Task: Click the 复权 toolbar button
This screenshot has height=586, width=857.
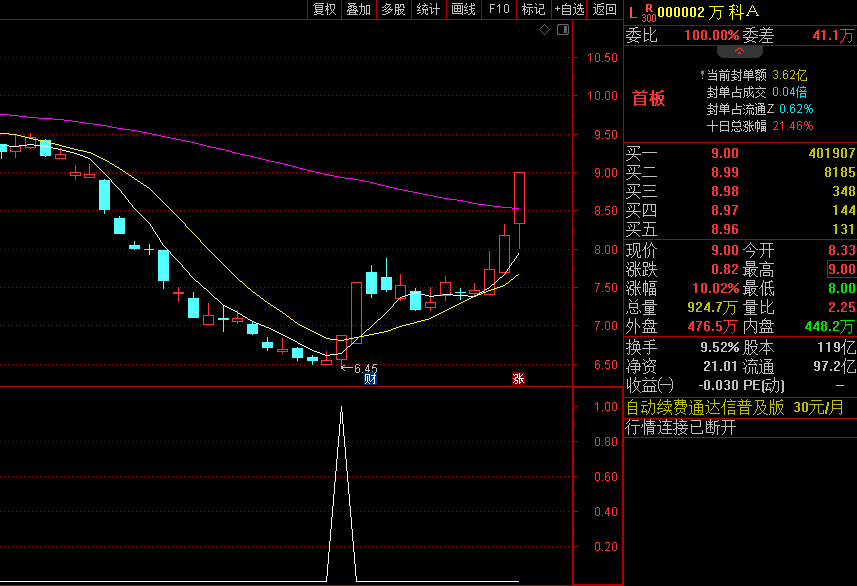Action: pyautogui.click(x=325, y=9)
